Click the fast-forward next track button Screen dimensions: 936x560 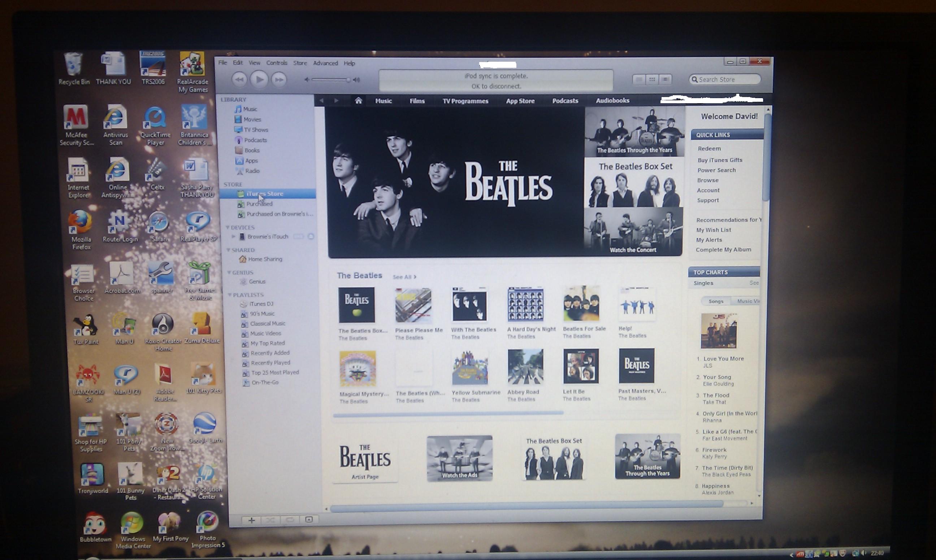(279, 80)
